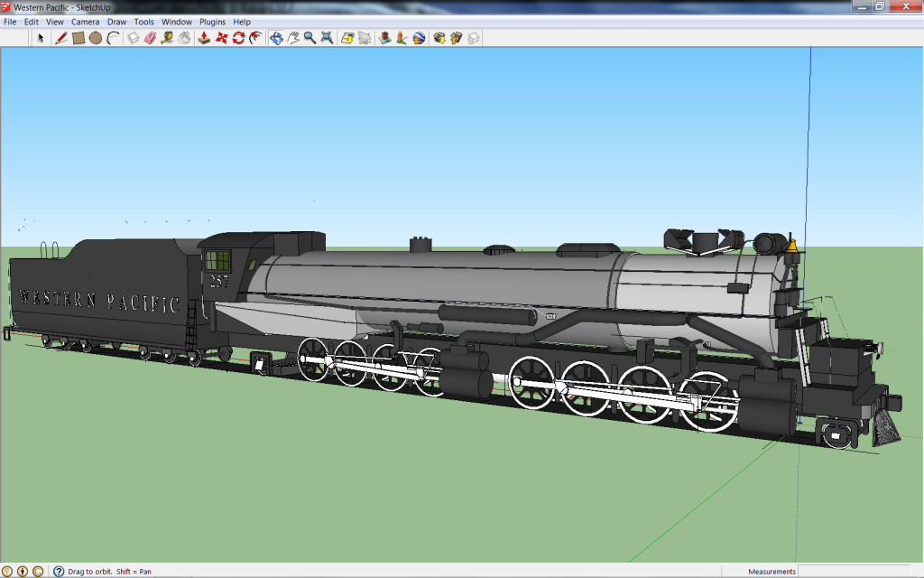Click the sign-in status bar icon
Image resolution: width=924 pixels, height=578 pixels.
coord(38,571)
